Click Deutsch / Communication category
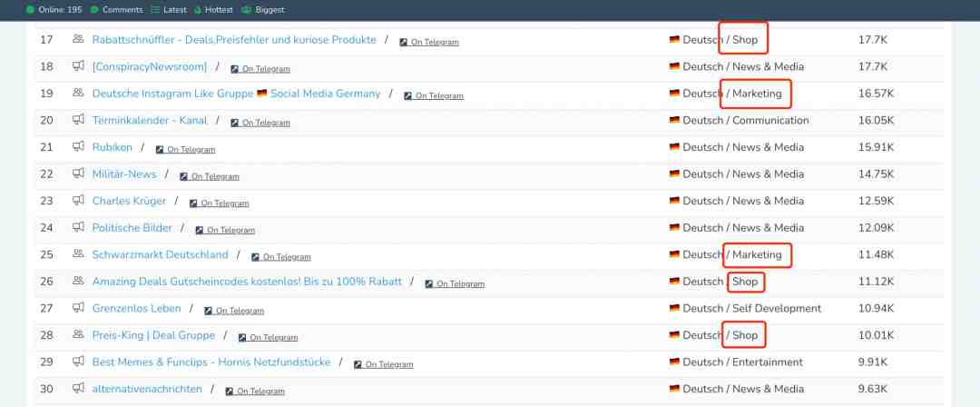The width and height of the screenshot is (980, 407). [x=739, y=120]
